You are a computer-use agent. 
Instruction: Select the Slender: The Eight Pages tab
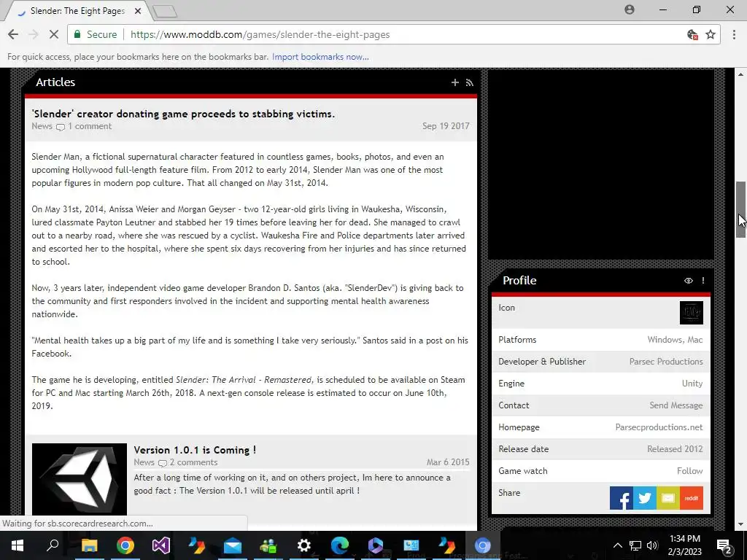(x=77, y=10)
